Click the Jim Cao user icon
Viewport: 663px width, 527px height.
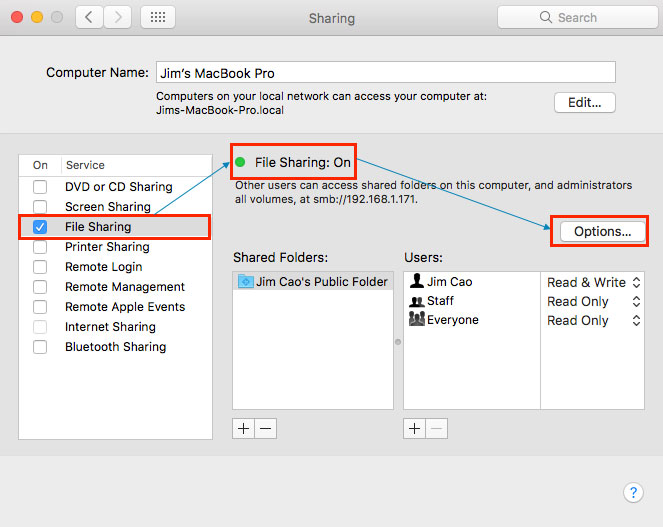tap(416, 281)
